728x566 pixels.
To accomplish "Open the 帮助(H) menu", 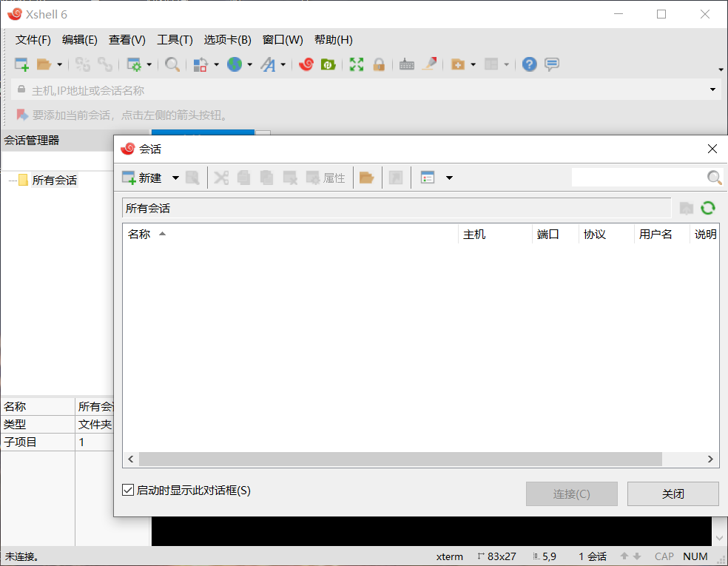I will (334, 40).
